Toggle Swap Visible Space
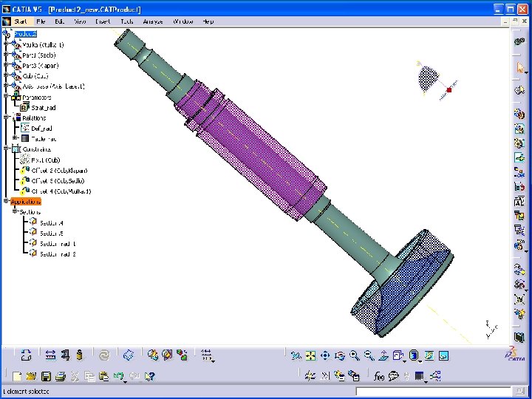532x399 pixels. point(444,355)
